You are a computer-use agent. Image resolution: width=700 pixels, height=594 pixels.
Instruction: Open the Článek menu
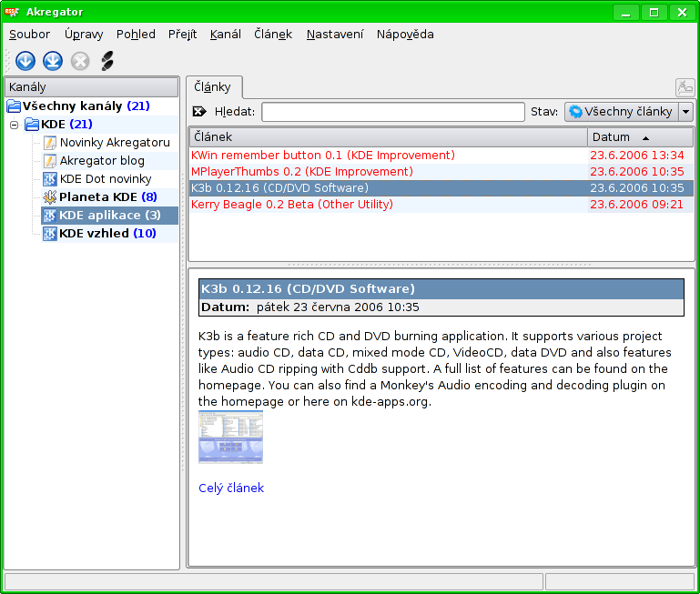pyautogui.click(x=273, y=35)
